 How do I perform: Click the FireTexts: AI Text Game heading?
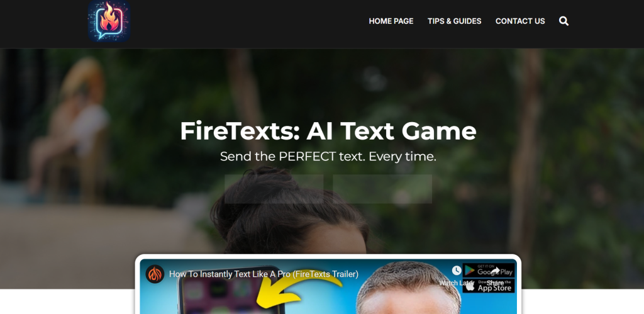click(x=328, y=131)
